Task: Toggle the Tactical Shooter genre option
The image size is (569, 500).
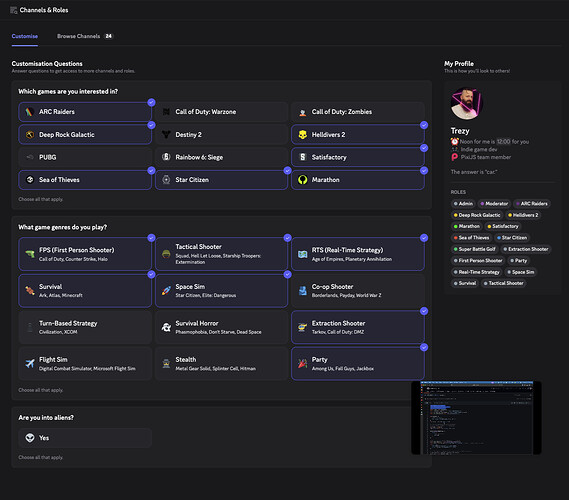Action: click(x=221, y=254)
